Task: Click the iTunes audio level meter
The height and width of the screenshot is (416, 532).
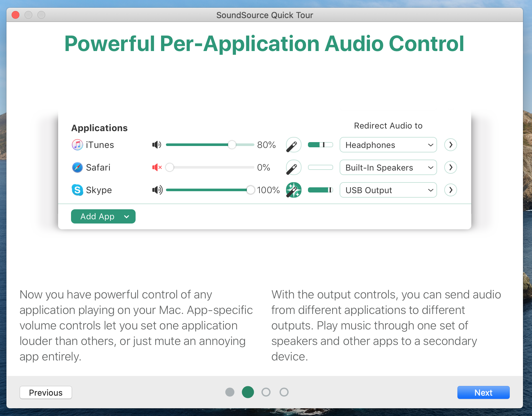Action: click(320, 145)
